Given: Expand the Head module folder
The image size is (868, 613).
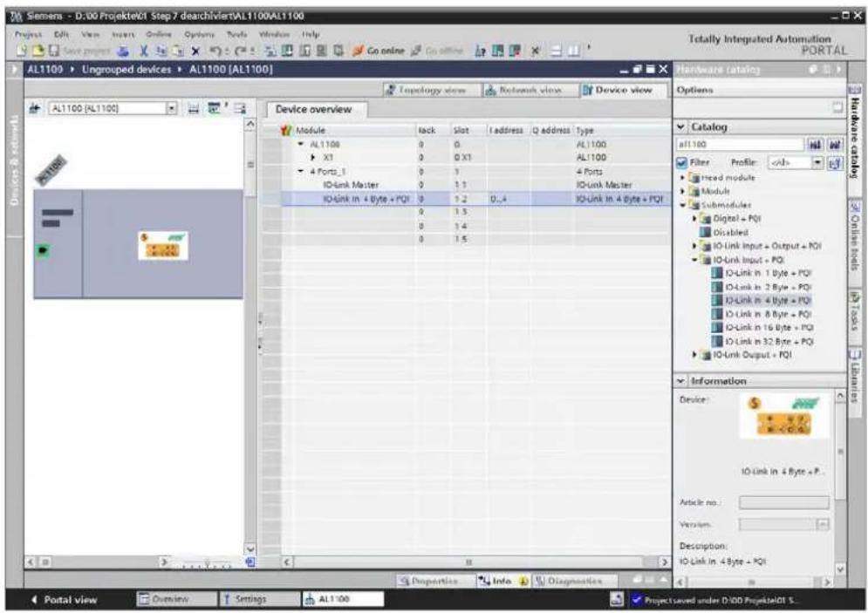Looking at the screenshot, I should pos(682,178).
